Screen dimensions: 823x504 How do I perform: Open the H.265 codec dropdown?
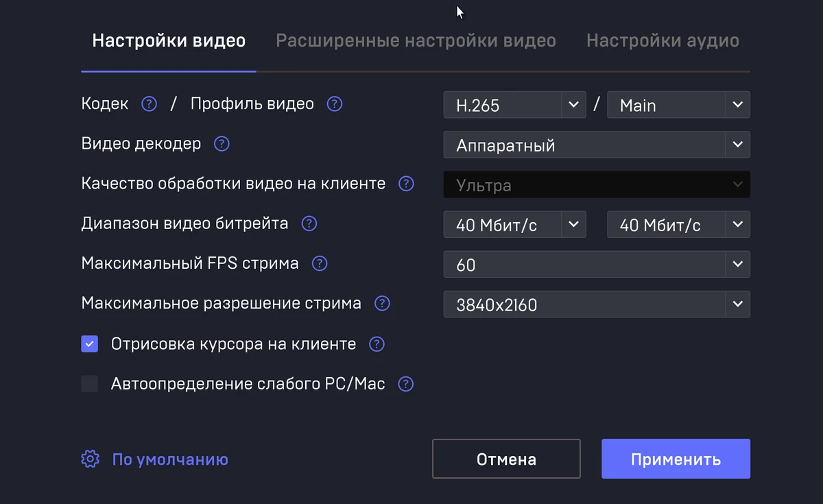(x=515, y=105)
